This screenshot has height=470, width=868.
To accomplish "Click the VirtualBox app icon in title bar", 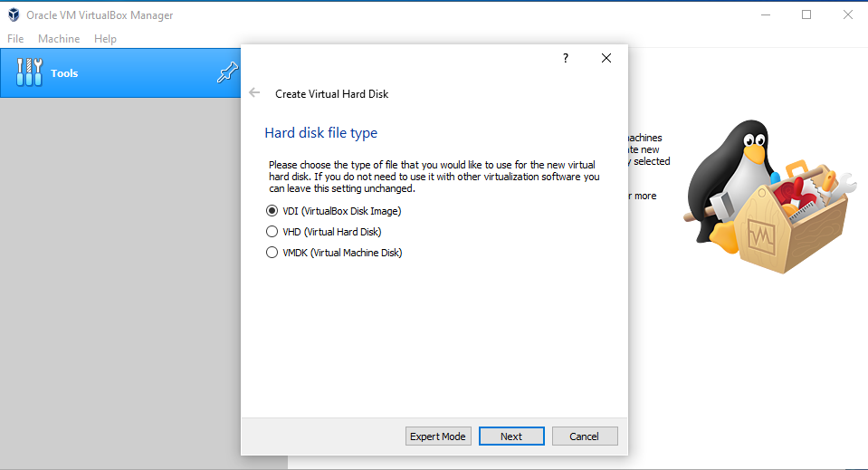I will pyautogui.click(x=14, y=15).
